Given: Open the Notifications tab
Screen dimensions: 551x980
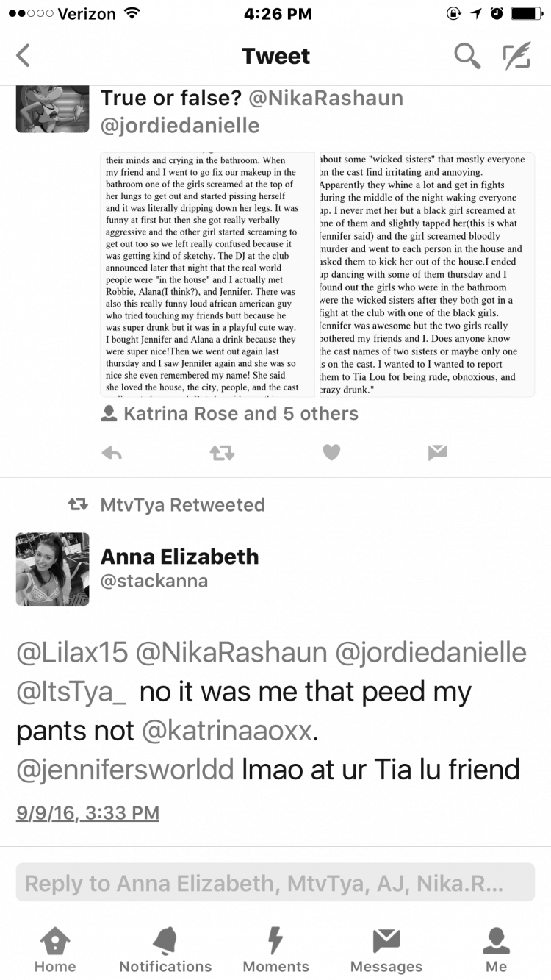Looking at the screenshot, I should [x=165, y=949].
